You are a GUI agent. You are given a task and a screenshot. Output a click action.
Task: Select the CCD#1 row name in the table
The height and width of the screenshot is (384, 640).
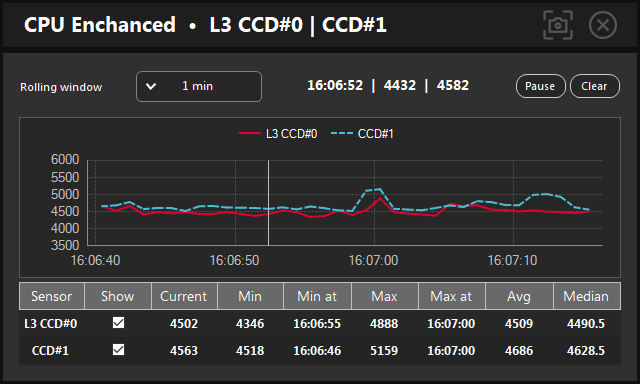click(x=50, y=351)
